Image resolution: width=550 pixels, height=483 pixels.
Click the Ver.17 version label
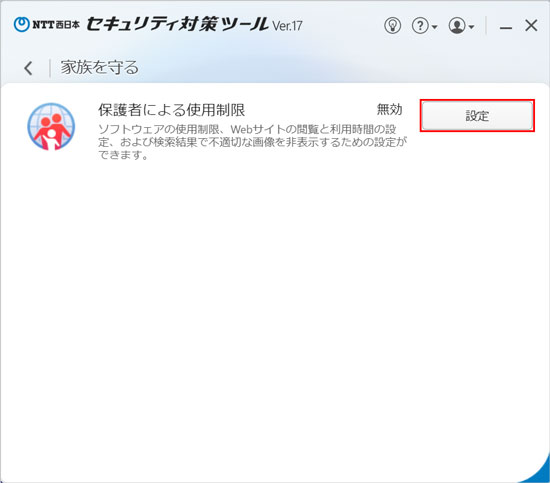tap(287, 26)
